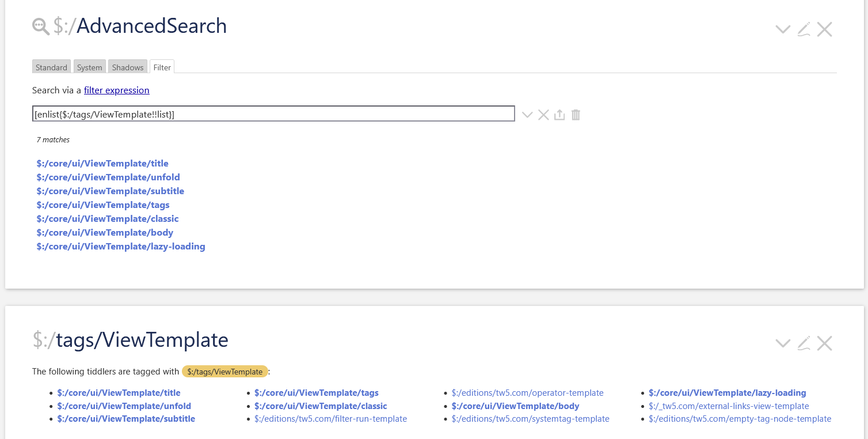Open more actions chevron on AdvancedSearch tiddler
The width and height of the screenshot is (868, 439).
(x=783, y=29)
